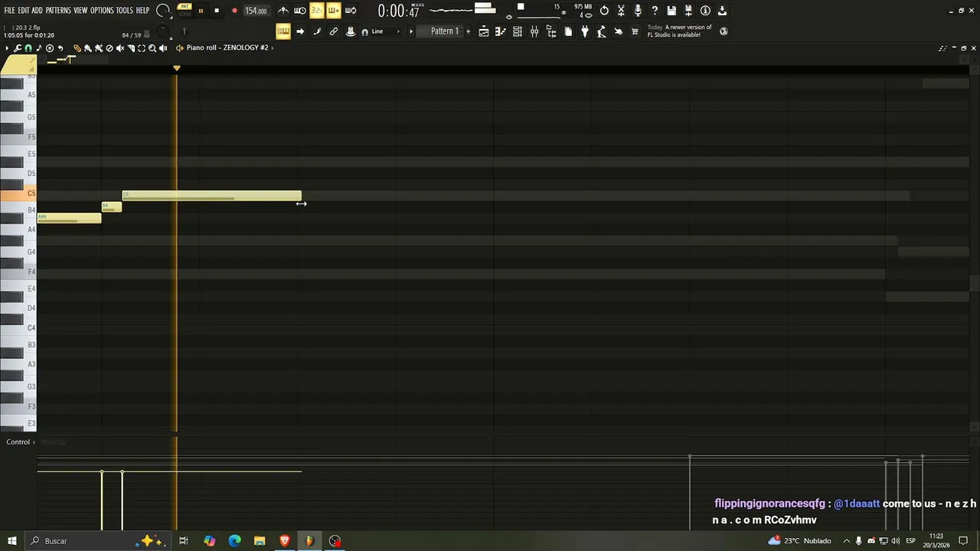Toggle multilink to controllers icon
The width and height of the screenshot is (980, 551).
click(x=351, y=31)
